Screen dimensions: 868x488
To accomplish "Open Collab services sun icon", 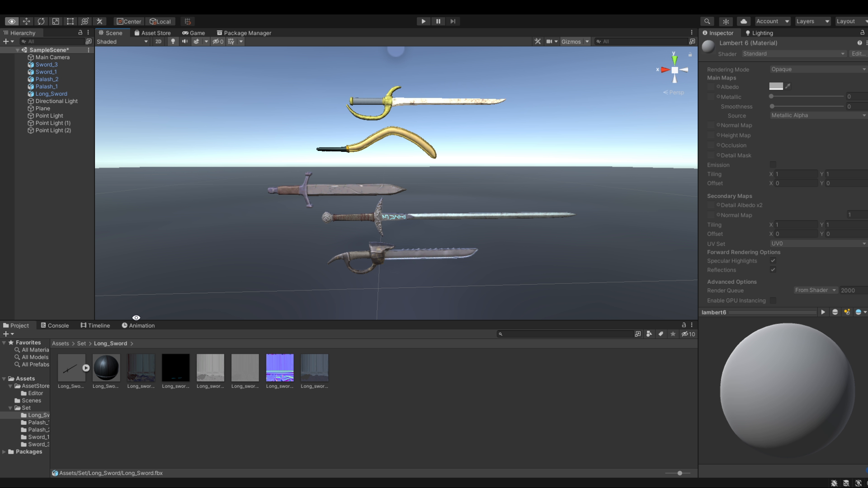I will click(726, 21).
